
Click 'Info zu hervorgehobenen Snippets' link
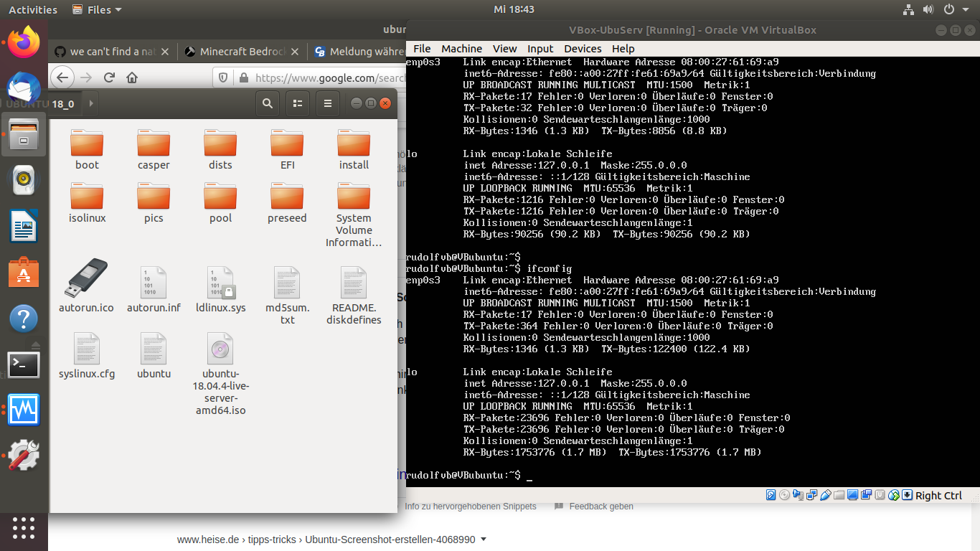click(x=470, y=506)
